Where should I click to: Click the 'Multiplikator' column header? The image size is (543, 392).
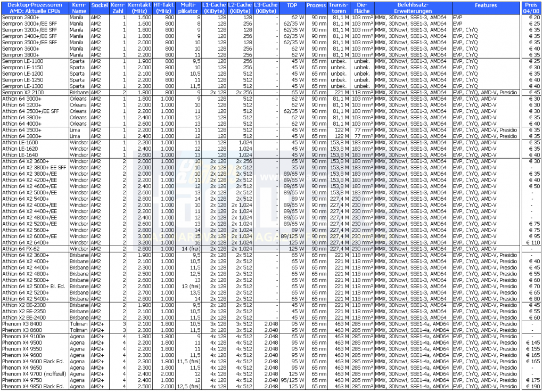pos(188,8)
